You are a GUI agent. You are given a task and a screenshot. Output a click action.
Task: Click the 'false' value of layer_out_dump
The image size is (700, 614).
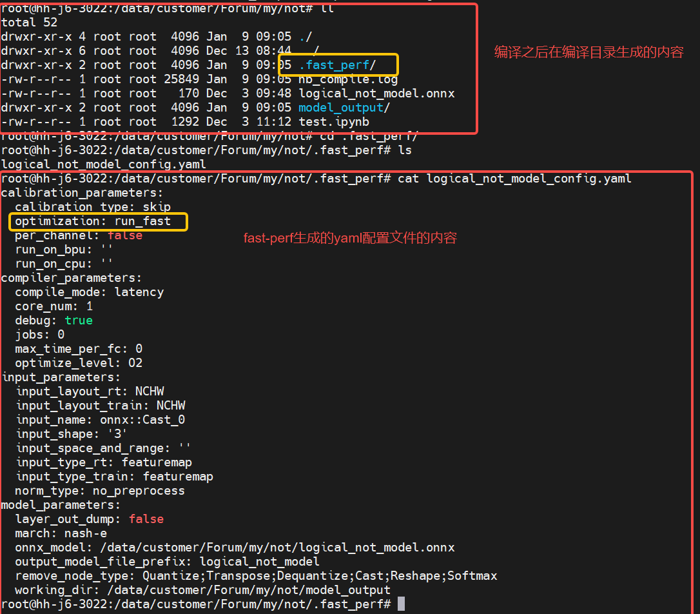pyautogui.click(x=146, y=519)
